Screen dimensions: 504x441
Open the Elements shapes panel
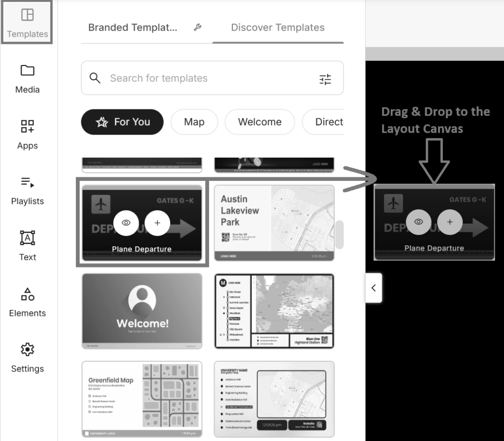click(27, 302)
